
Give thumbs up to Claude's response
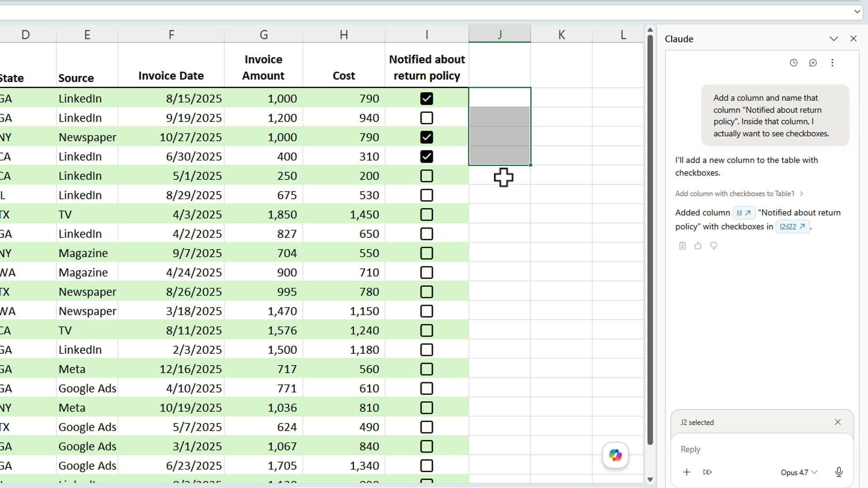click(x=698, y=246)
